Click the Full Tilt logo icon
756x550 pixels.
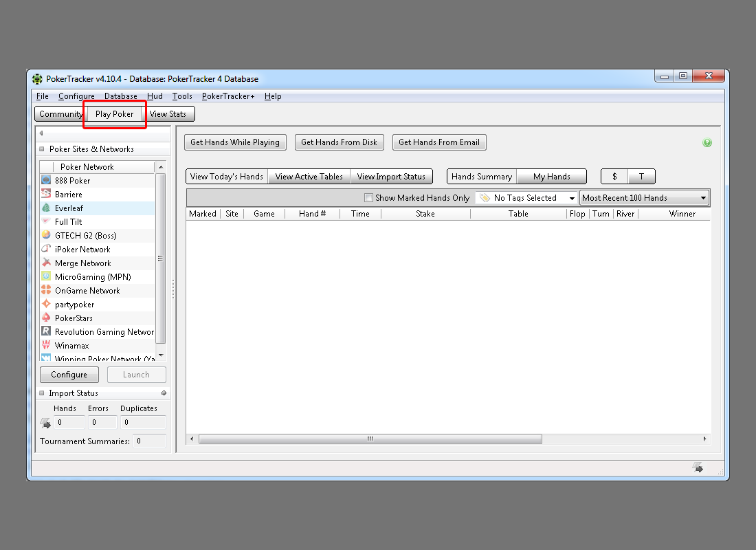(46, 221)
